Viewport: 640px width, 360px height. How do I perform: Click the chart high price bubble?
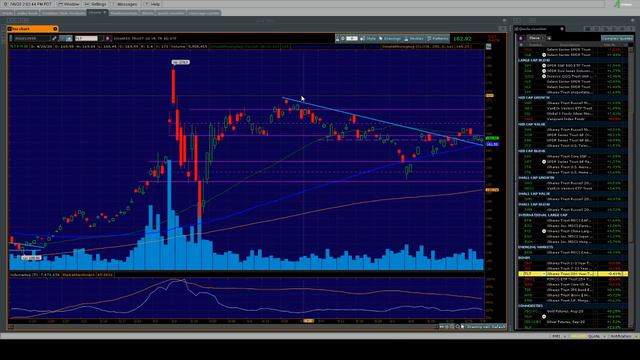pos(180,62)
